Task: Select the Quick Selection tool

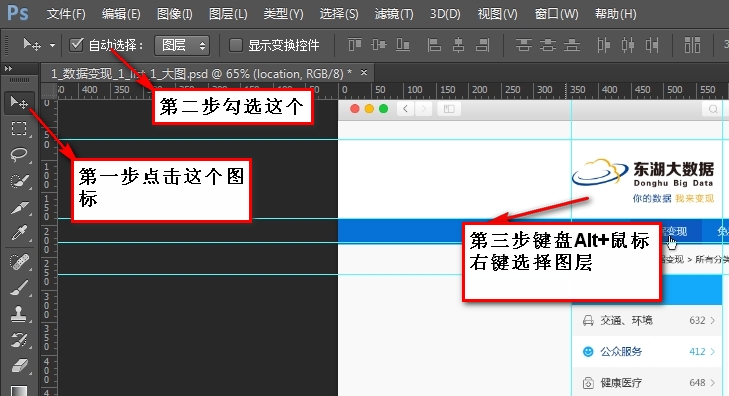Action: 19,180
